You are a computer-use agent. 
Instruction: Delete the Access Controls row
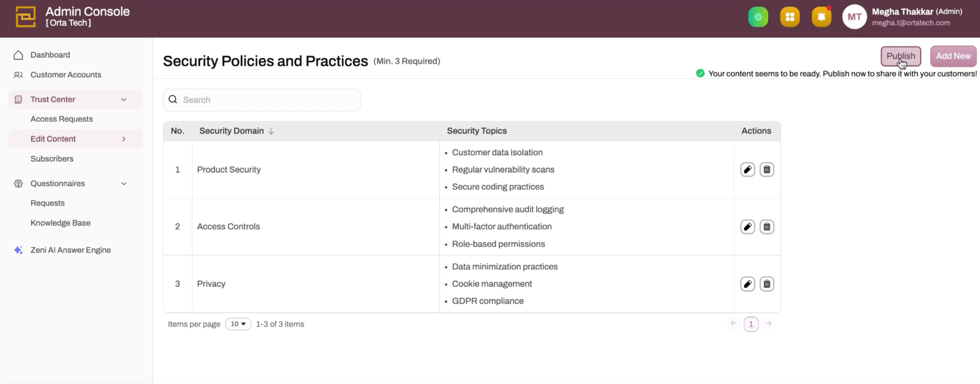click(767, 227)
